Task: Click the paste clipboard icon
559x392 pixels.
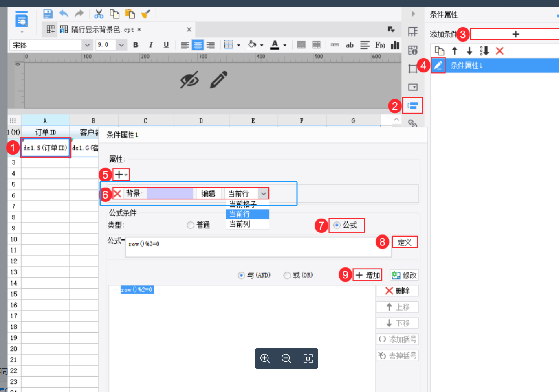Action: [x=130, y=14]
